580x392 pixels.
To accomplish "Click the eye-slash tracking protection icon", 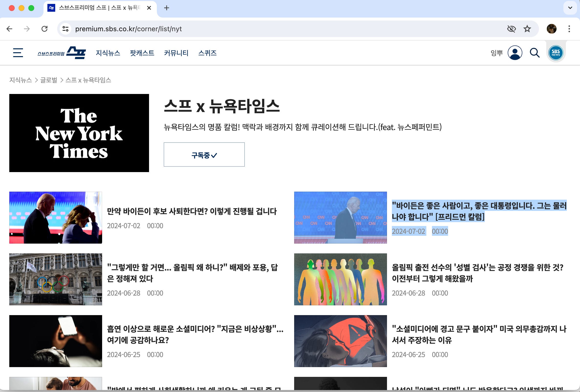I will click(x=511, y=29).
